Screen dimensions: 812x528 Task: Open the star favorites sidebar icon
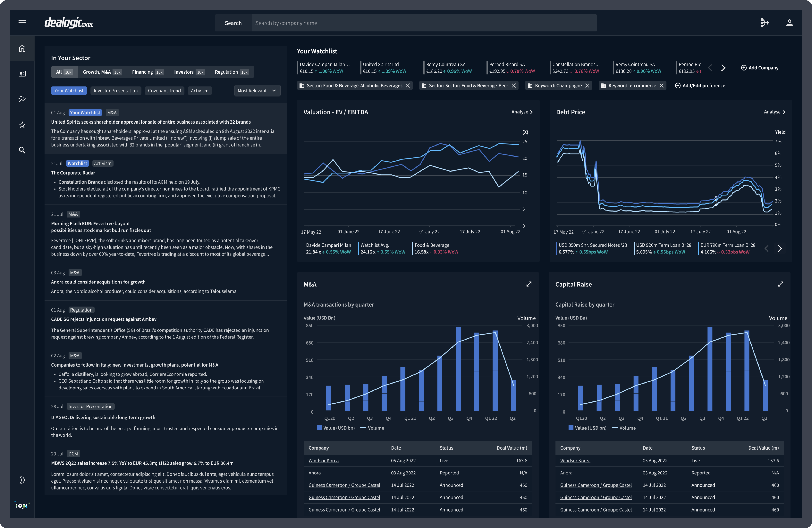[22, 125]
